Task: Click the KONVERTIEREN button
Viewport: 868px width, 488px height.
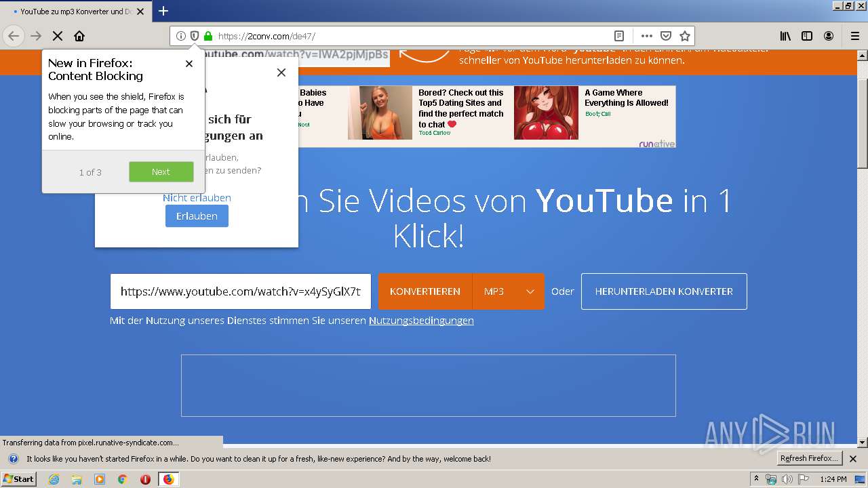Action: pyautogui.click(x=425, y=291)
